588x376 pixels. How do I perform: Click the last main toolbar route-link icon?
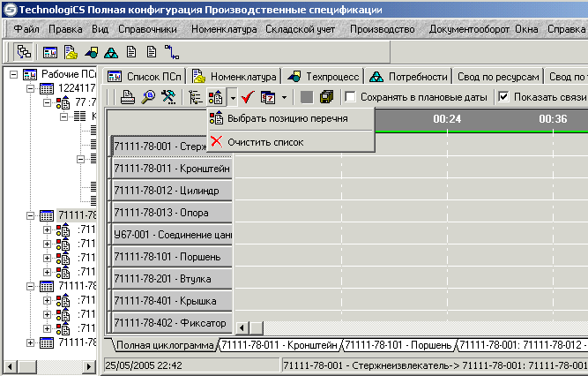(173, 52)
